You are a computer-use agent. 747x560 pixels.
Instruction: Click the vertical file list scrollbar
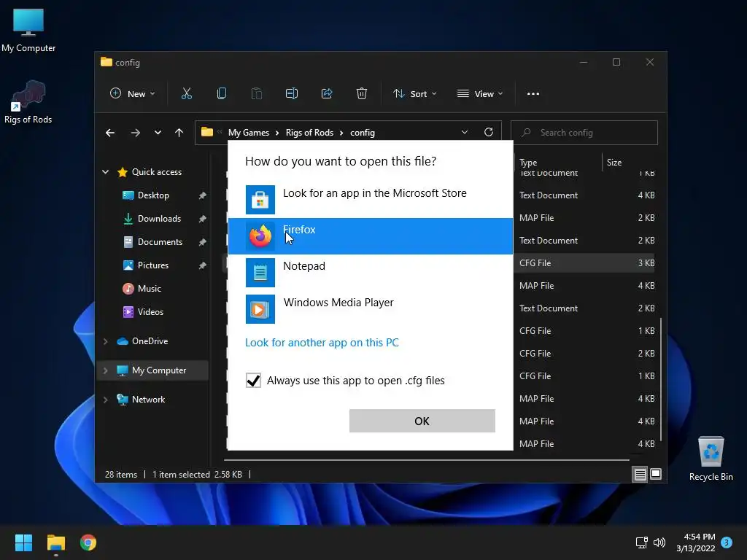pyautogui.click(x=661, y=379)
